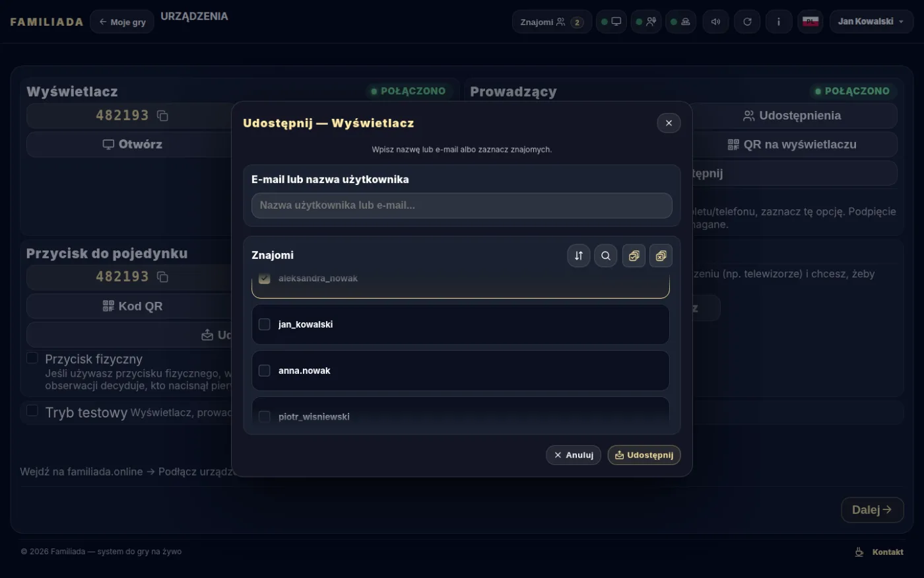Check the anna.nowak friend checkbox

coord(265,371)
